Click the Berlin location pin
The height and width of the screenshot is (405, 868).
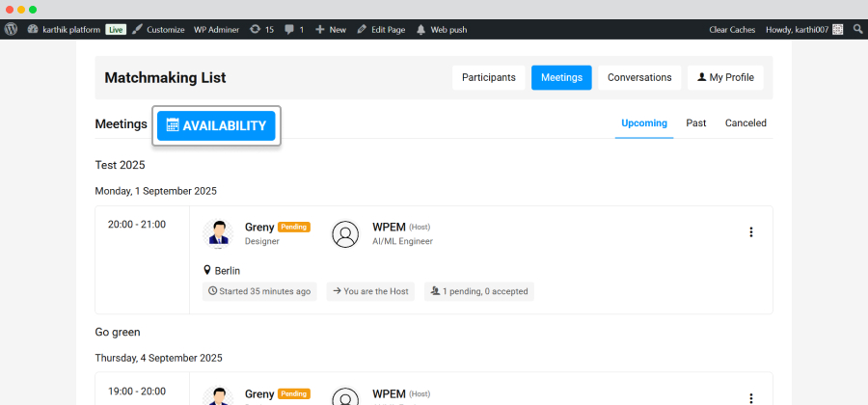coord(207,271)
